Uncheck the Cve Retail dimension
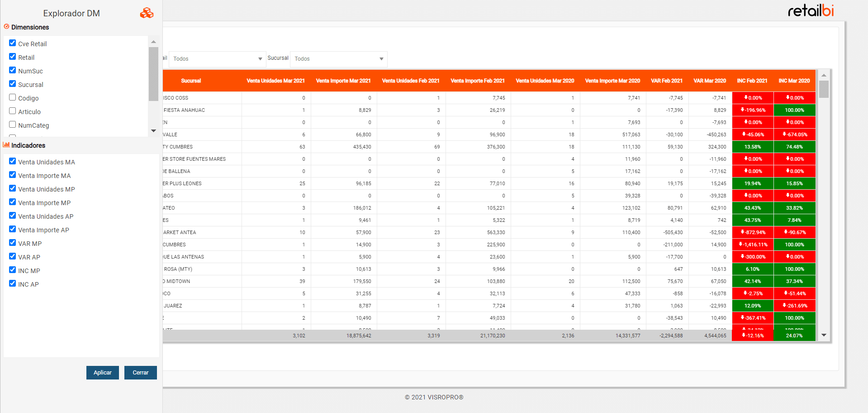868x413 pixels. [12, 43]
